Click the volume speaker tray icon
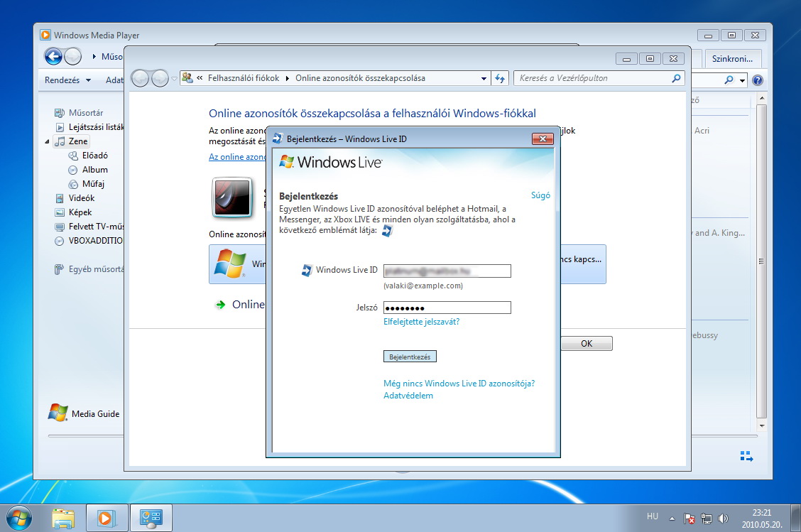Screen dimensions: 801x532 pos(724,519)
